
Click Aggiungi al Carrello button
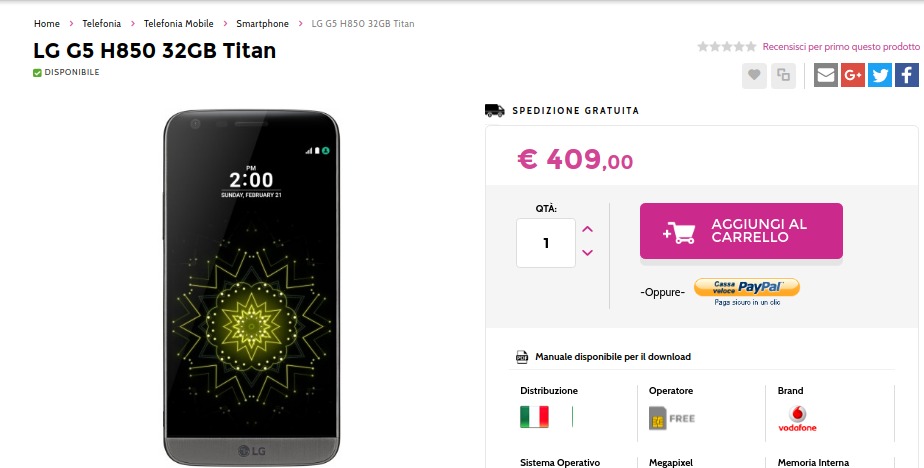click(x=741, y=231)
